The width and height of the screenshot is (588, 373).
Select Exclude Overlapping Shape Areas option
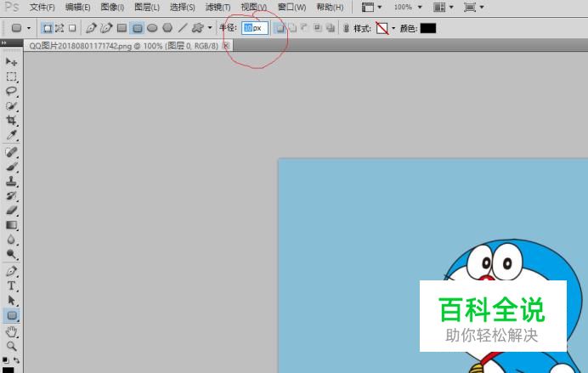331,28
